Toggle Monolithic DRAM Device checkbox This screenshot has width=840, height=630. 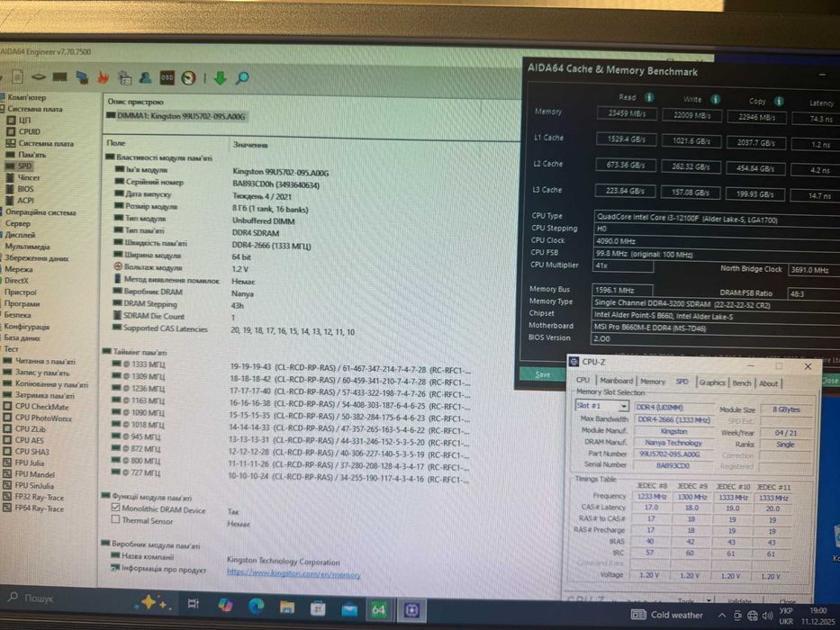pyautogui.click(x=116, y=507)
